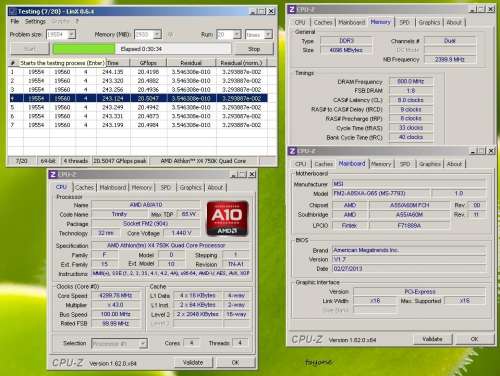Select CPU tab in the Memory window

click(x=300, y=22)
